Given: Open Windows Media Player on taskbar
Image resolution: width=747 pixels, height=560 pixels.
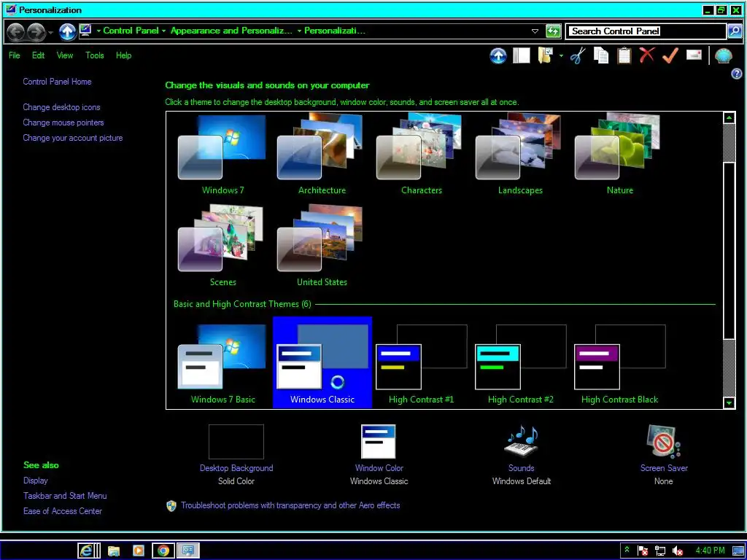Looking at the screenshot, I should (138, 551).
